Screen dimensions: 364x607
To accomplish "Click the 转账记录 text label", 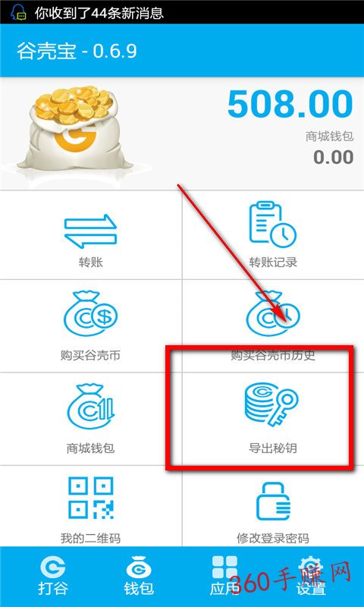I will pos(273,263).
